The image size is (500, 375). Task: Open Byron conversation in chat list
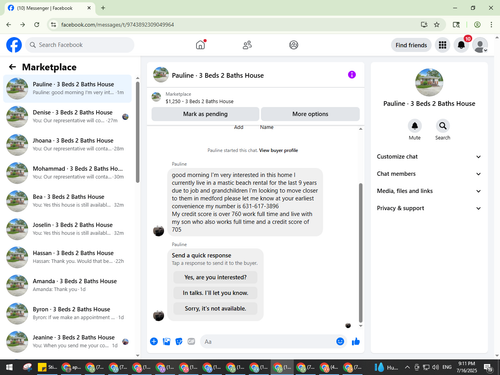[67, 313]
